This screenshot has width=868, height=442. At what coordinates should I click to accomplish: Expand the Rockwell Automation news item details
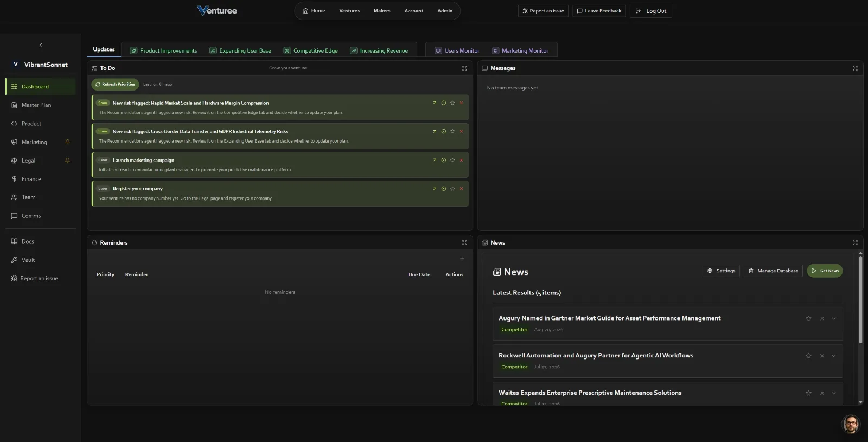[834, 356]
